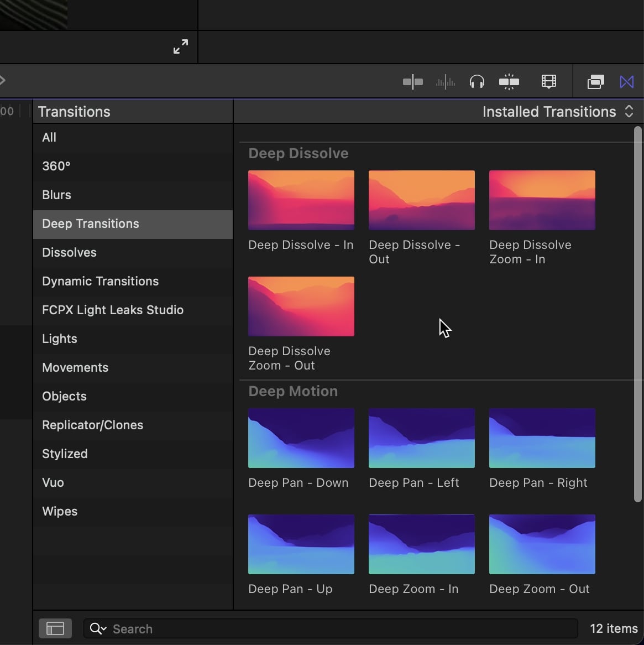Open the Installed Transitions pop-up menu
Screen dimensions: 644x645
[557, 112]
